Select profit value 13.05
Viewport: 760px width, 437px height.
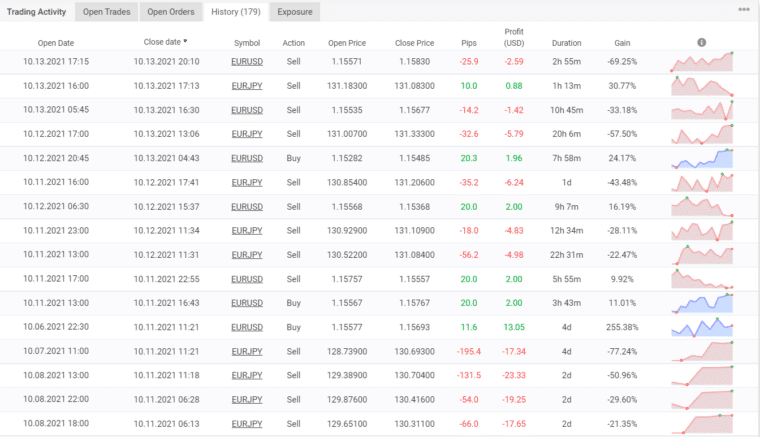point(514,327)
